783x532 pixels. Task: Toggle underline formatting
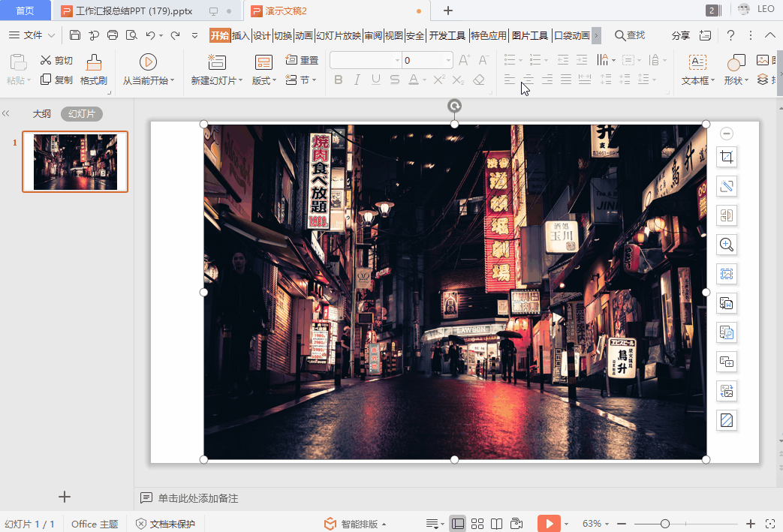point(375,80)
